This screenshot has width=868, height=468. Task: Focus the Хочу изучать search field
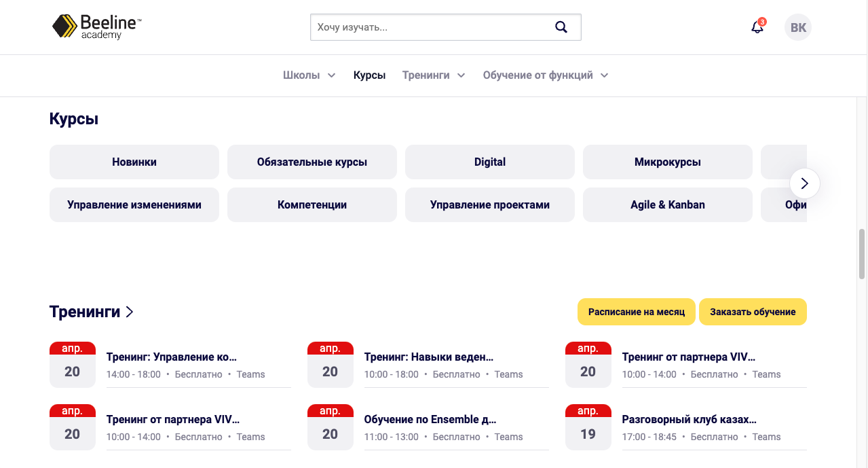[x=431, y=28]
